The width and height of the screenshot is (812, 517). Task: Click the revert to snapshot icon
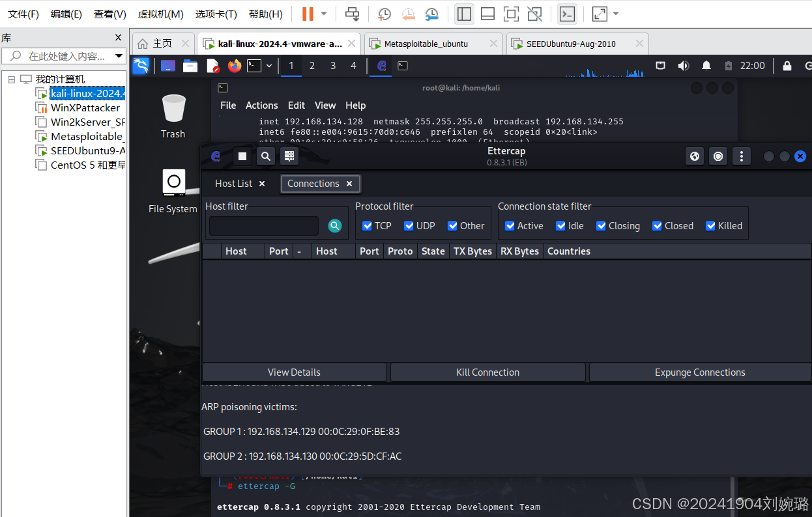coord(408,14)
